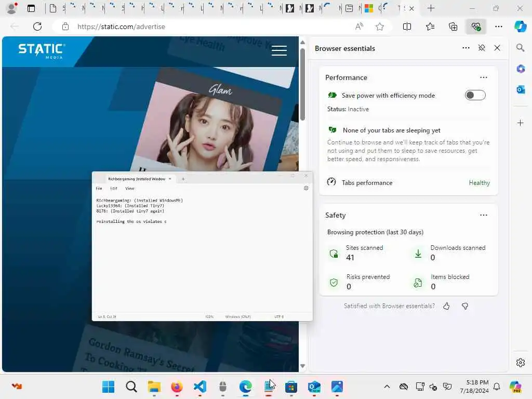This screenshot has width=532, height=399.
Task: Click Browser essentials heart toolbar icon
Action: 476,26
